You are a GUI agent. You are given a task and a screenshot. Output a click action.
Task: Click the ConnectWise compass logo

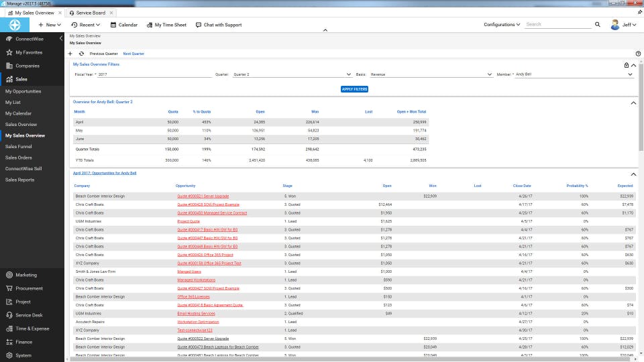pos(15,25)
